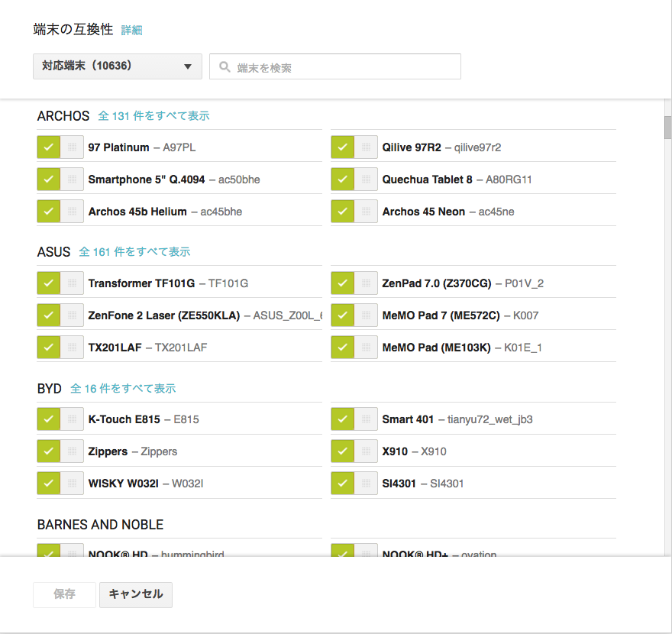Select the Zippers device name
672x634 pixels.
108,451
